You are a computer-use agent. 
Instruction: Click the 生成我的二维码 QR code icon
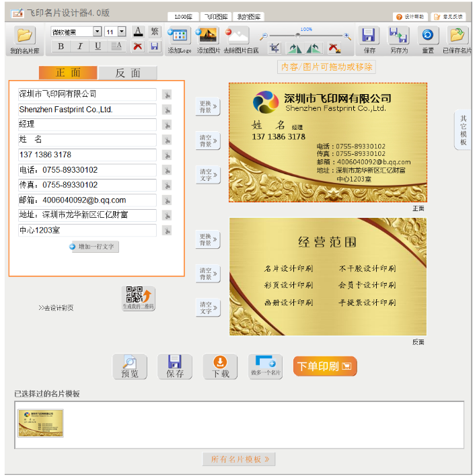[138, 296]
